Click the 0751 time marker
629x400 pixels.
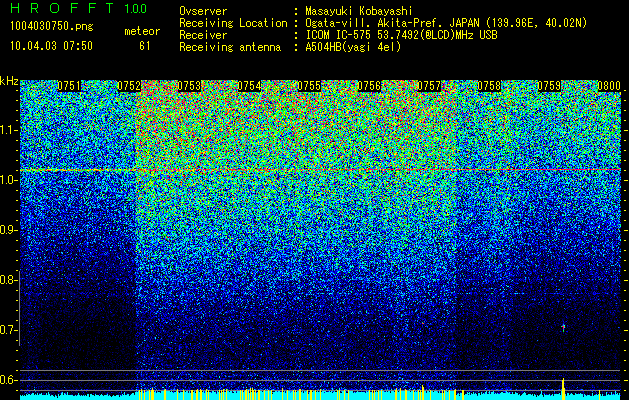click(x=69, y=86)
